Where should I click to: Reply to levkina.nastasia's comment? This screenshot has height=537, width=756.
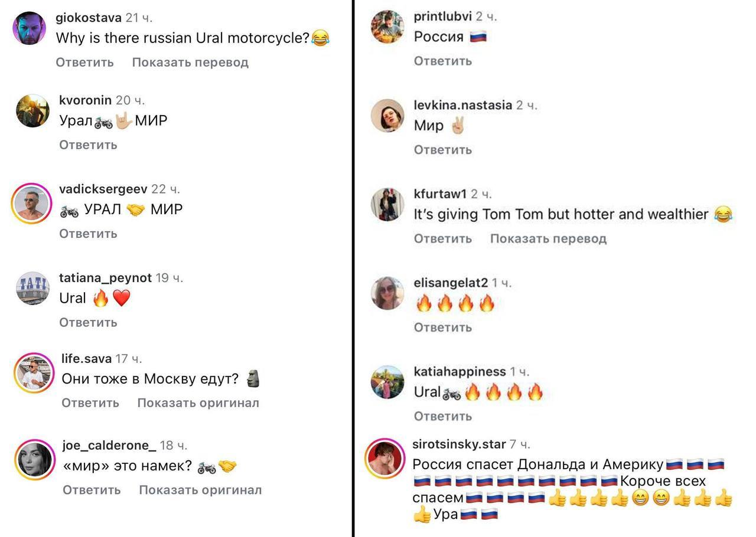442,150
